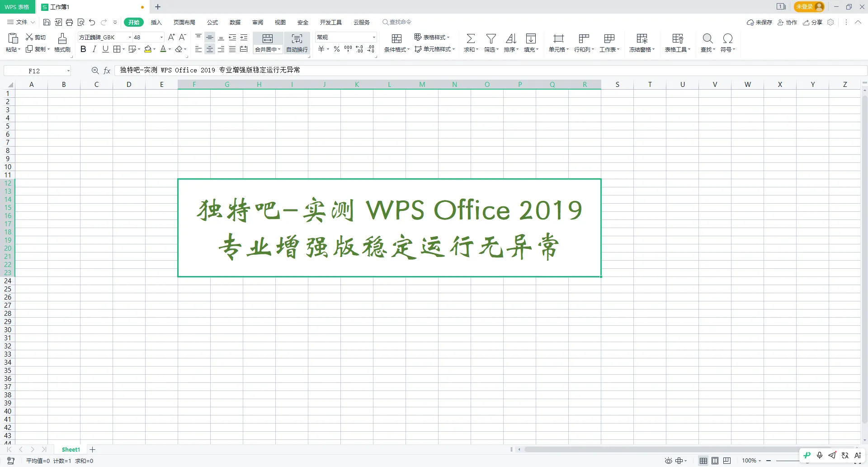
Task: Click the percent style icon
Action: [x=337, y=49]
